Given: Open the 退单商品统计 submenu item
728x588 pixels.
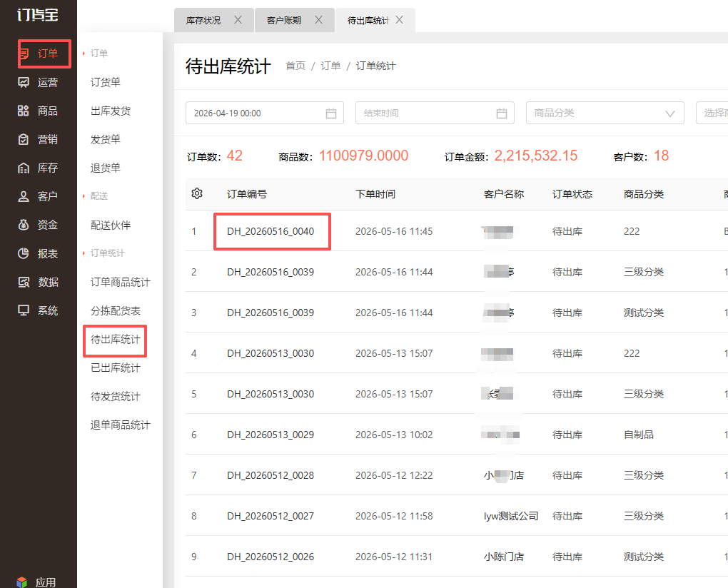Looking at the screenshot, I should (x=120, y=425).
